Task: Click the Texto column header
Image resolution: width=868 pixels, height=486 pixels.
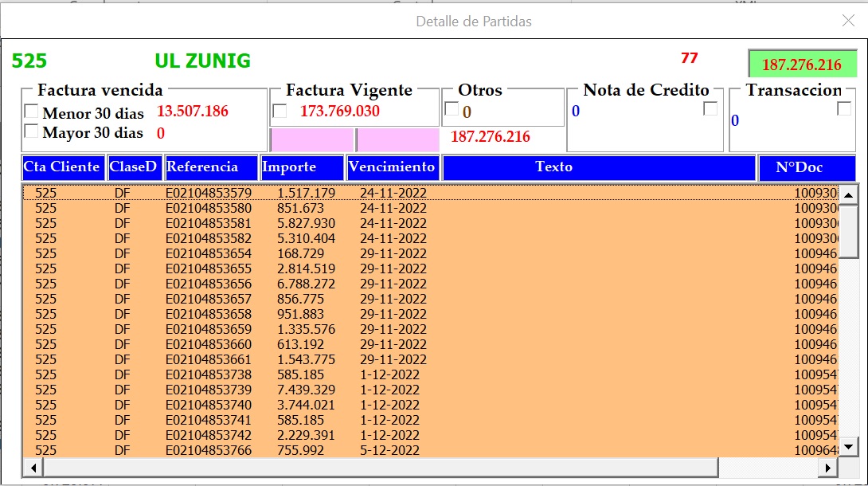Action: [599, 167]
